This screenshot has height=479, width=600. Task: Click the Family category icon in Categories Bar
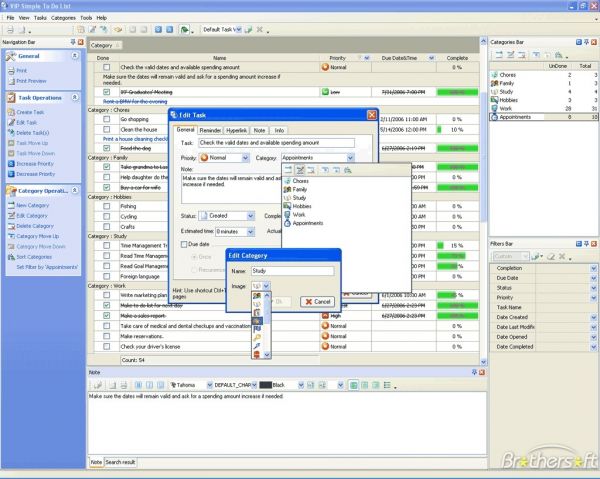click(x=496, y=81)
